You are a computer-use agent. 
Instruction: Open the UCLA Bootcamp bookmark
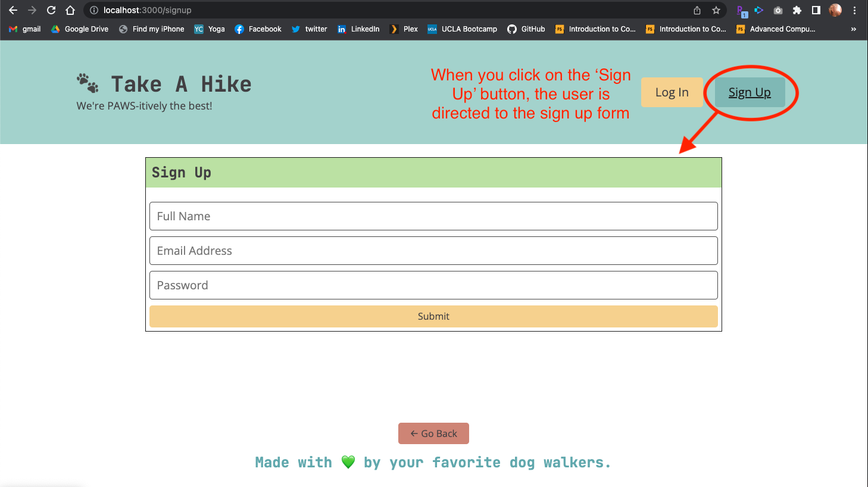pos(463,29)
